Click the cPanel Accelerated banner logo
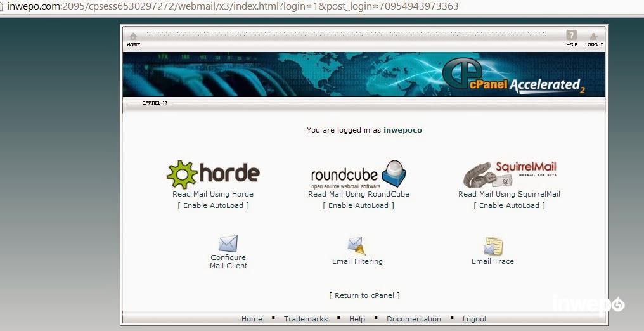The width and height of the screenshot is (644, 331). point(513,76)
